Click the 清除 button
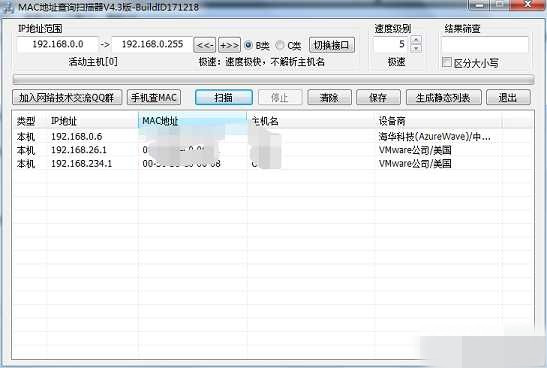This screenshot has width=547, height=368. tap(329, 97)
